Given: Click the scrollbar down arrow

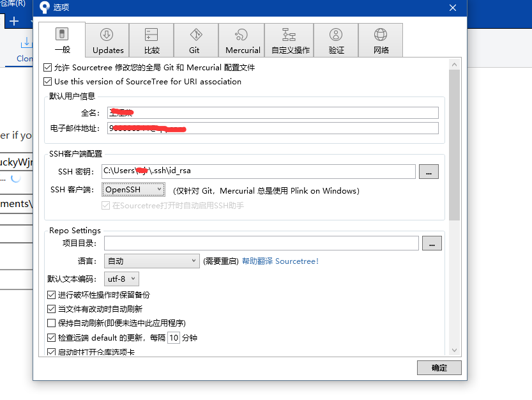Looking at the screenshot, I should [x=454, y=350].
